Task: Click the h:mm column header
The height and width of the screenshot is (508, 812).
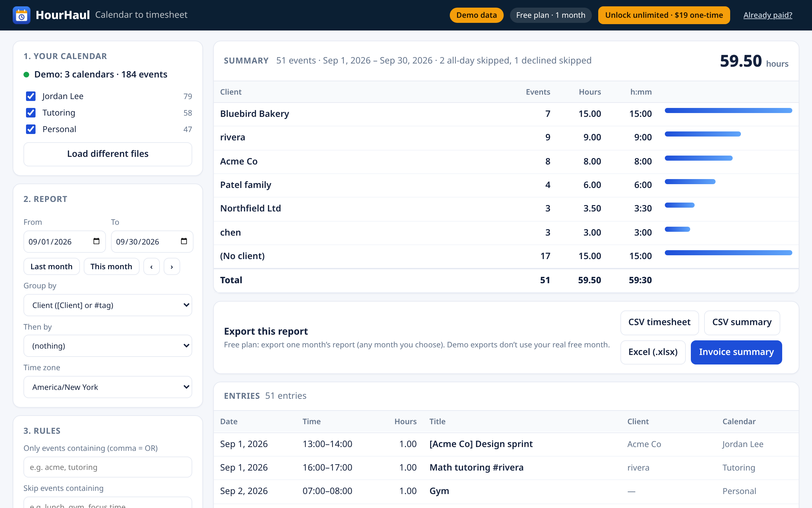Action: tap(641, 92)
